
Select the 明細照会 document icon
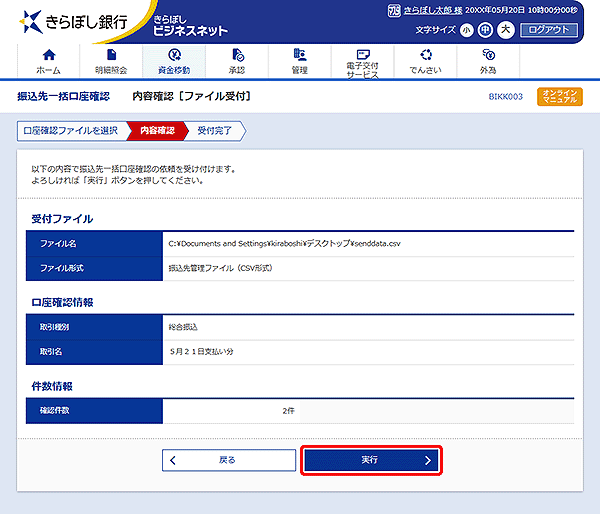tap(111, 55)
